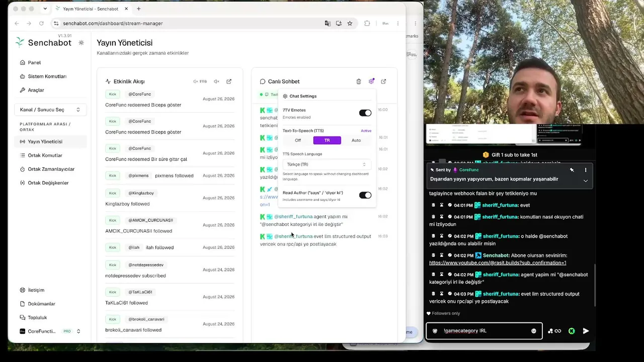
Task: Click the browser address bar URL
Action: pyautogui.click(x=113, y=23)
